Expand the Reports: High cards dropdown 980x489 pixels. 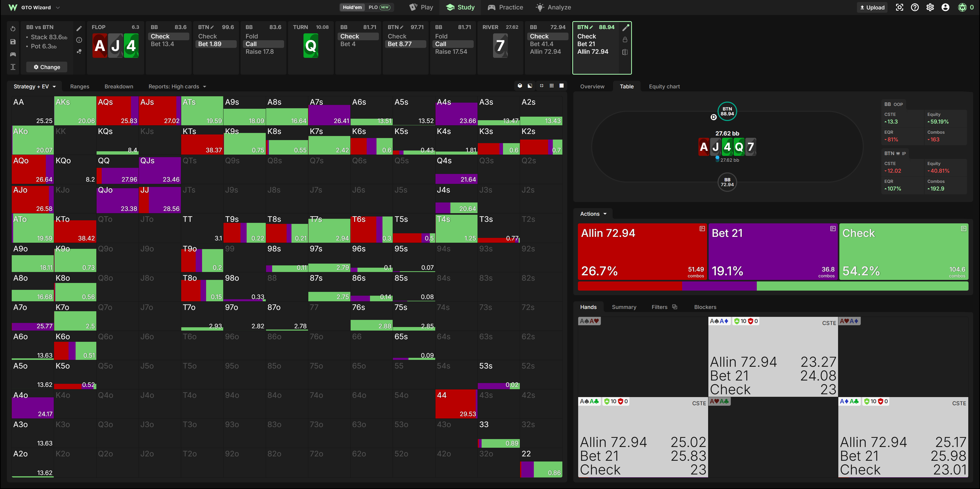(177, 86)
